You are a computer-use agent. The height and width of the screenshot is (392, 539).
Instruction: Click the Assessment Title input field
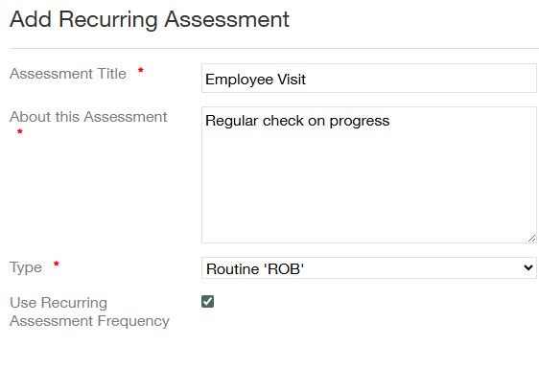pos(369,78)
